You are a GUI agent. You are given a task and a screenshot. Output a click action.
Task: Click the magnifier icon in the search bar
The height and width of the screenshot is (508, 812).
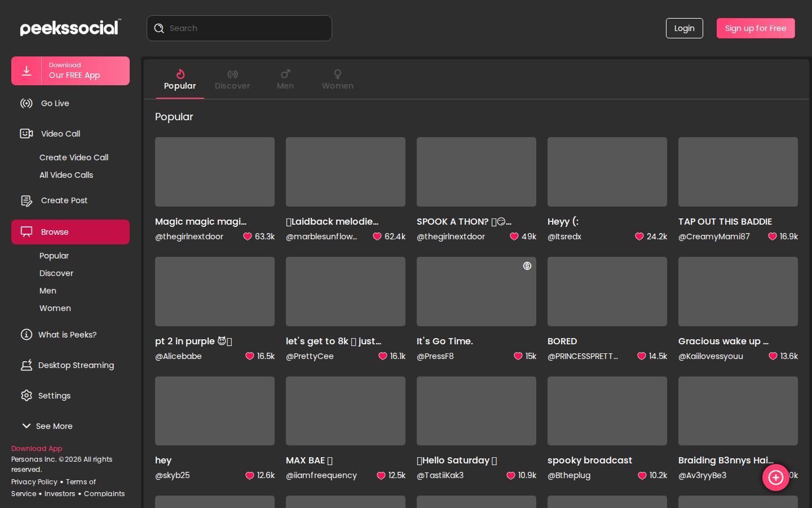click(x=159, y=28)
